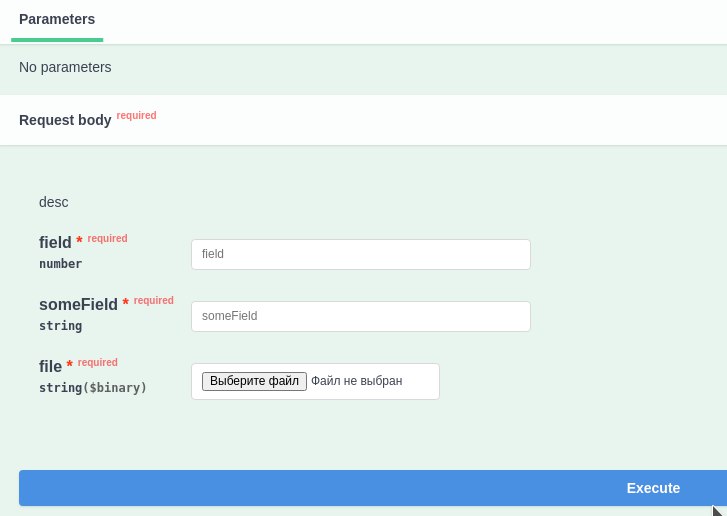Viewport: 727px width, 516px height.
Task: Click the 'Request body' heading
Action: click(x=65, y=120)
